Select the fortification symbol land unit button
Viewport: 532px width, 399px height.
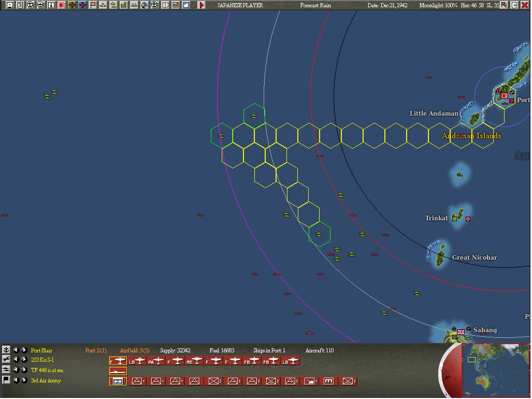coord(328,381)
